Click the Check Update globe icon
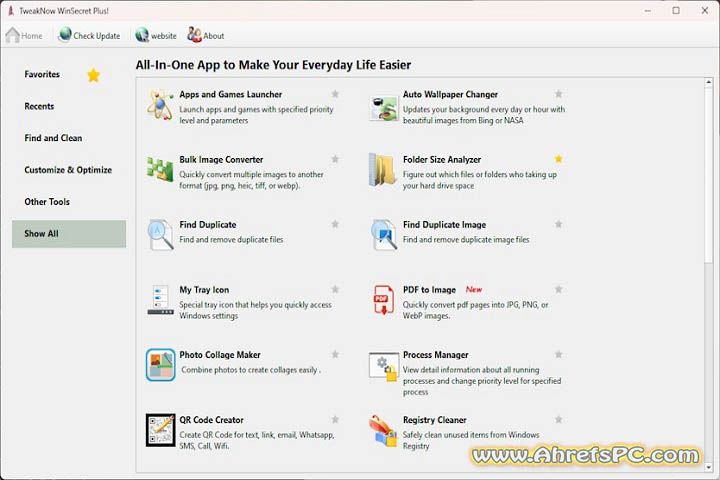Image resolution: width=720 pixels, height=480 pixels. (x=65, y=34)
